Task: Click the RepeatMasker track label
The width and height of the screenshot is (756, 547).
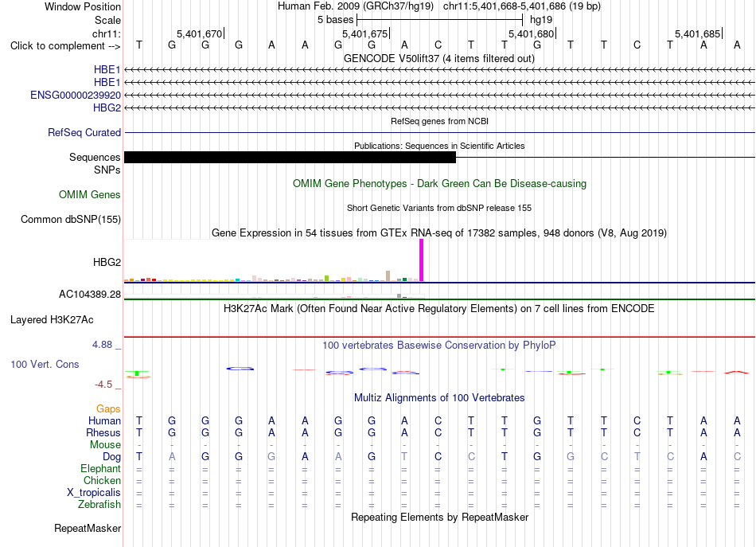Action: point(88,528)
